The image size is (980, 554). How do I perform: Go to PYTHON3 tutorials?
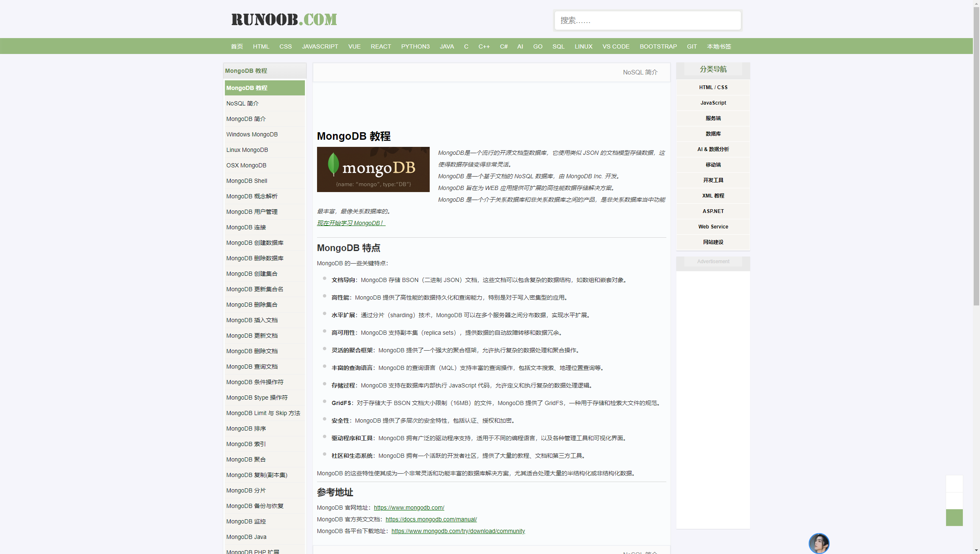click(x=415, y=46)
